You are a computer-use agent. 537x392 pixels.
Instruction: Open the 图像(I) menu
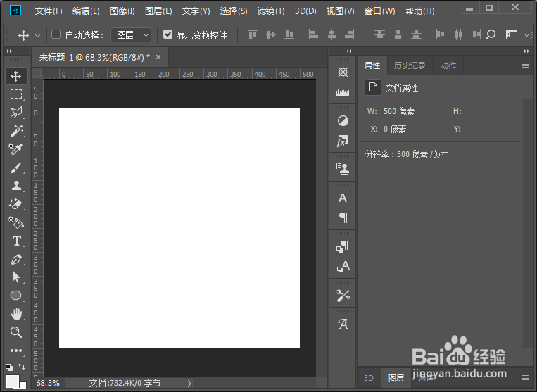(122, 11)
